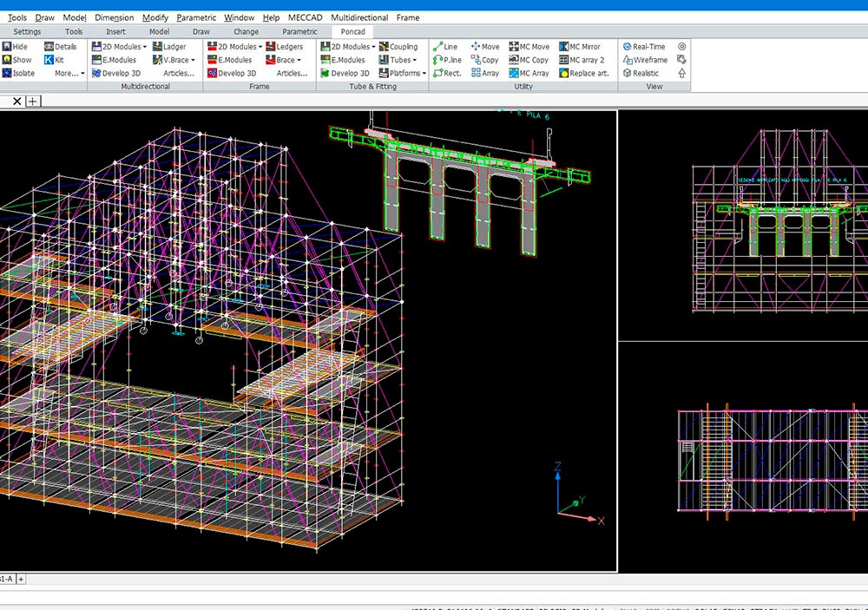Viewport: 868px width, 610px height.
Task: Click the Show objects lightbulb tool
Action: coord(16,60)
